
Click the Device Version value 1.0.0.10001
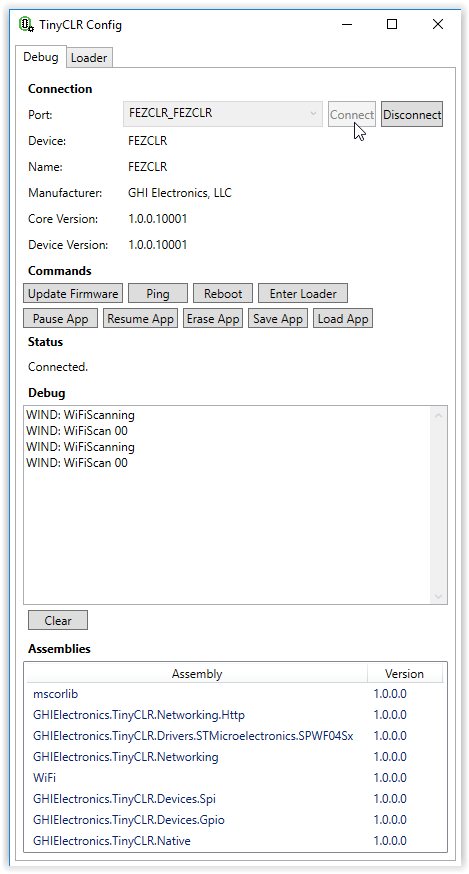point(158,245)
